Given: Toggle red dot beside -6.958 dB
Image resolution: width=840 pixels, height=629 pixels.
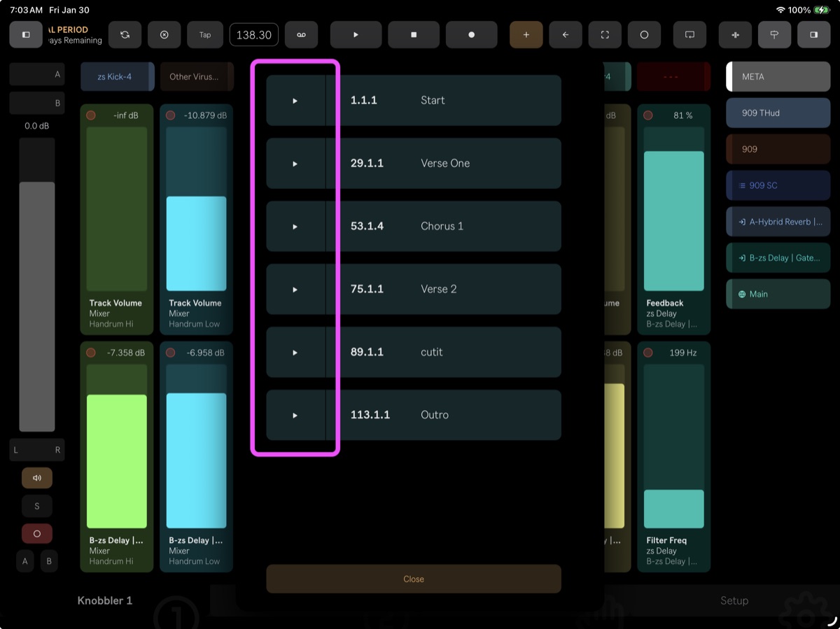Looking at the screenshot, I should point(170,353).
